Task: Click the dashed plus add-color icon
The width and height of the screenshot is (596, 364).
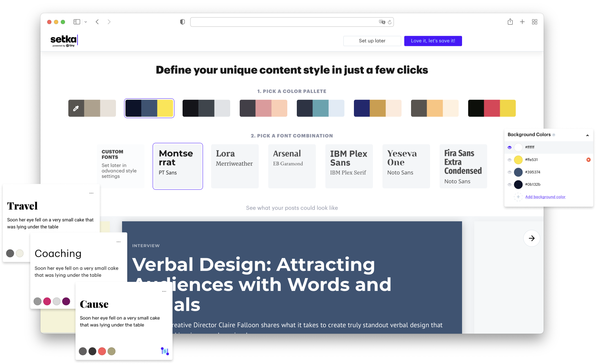Action: [518, 197]
